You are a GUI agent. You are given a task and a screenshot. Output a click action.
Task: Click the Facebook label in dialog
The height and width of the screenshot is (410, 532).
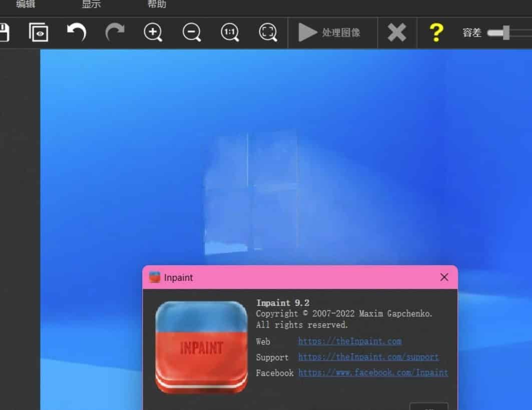click(x=274, y=373)
